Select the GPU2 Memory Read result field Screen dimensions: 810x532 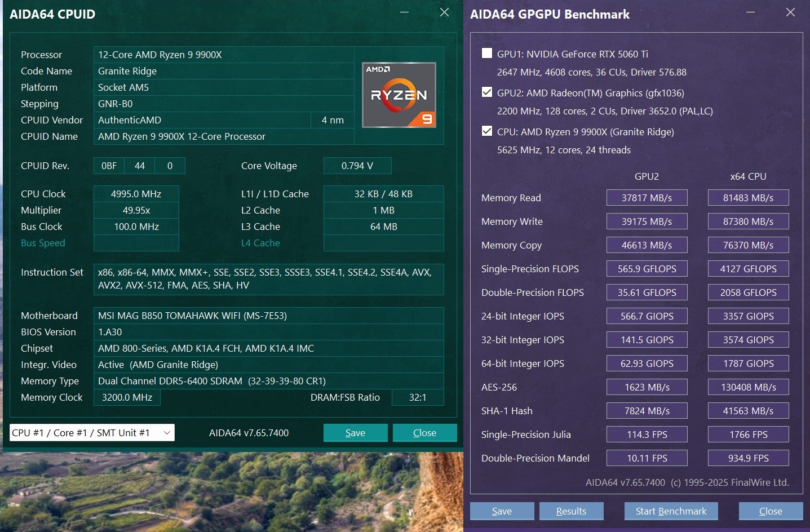tap(647, 198)
